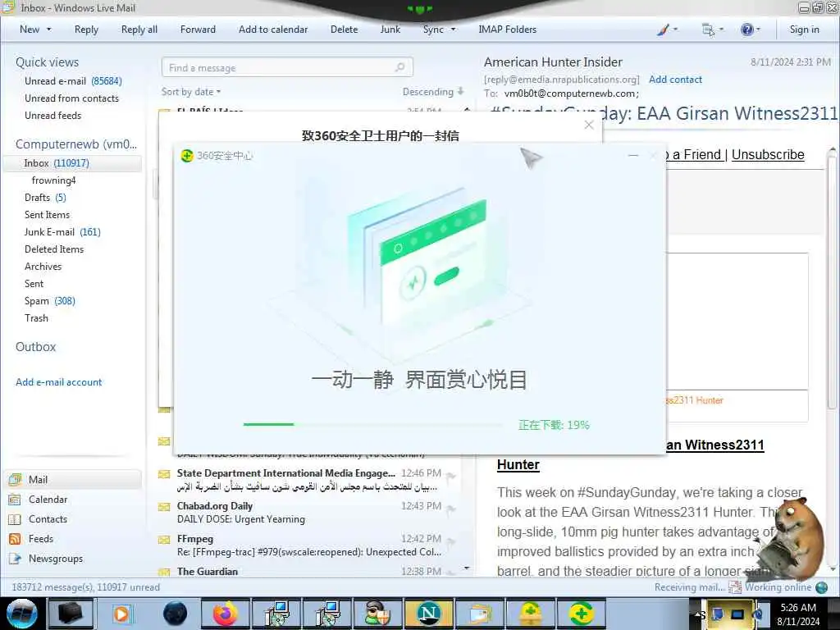Click Add to calendar in toolbar
The image size is (840, 630).
click(273, 30)
